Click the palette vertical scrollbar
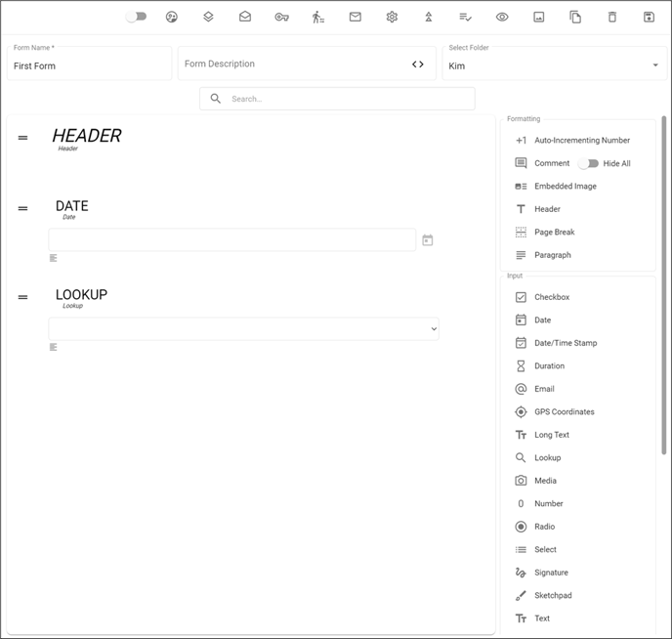 coord(664,285)
